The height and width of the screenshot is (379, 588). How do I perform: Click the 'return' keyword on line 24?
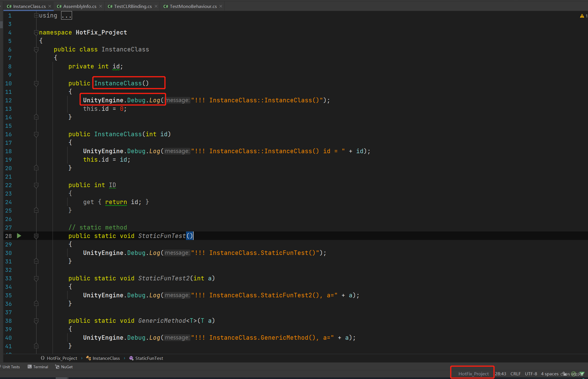coord(116,202)
